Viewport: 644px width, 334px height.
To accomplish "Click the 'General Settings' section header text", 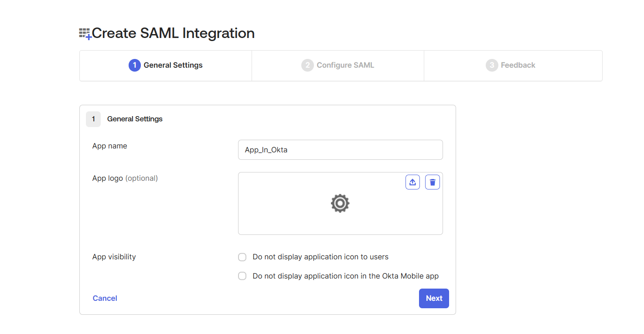I will point(135,119).
